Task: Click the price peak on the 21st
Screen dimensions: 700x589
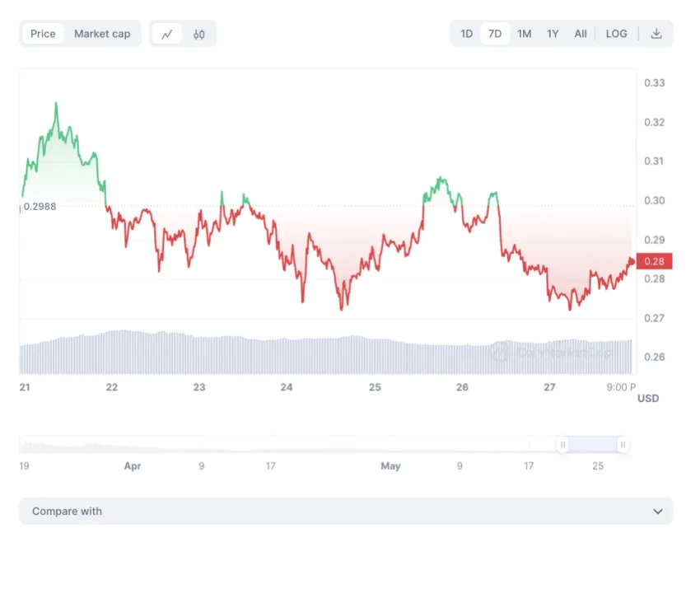Action: [56, 104]
